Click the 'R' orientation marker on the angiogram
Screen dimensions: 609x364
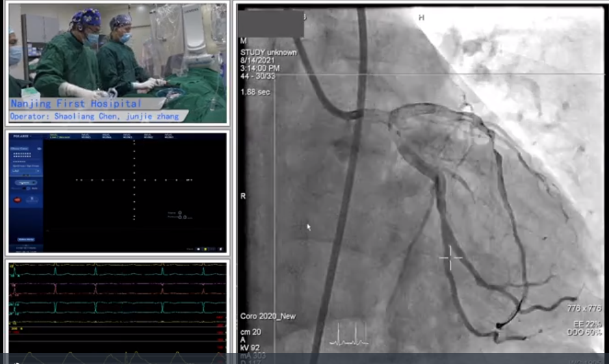point(242,196)
